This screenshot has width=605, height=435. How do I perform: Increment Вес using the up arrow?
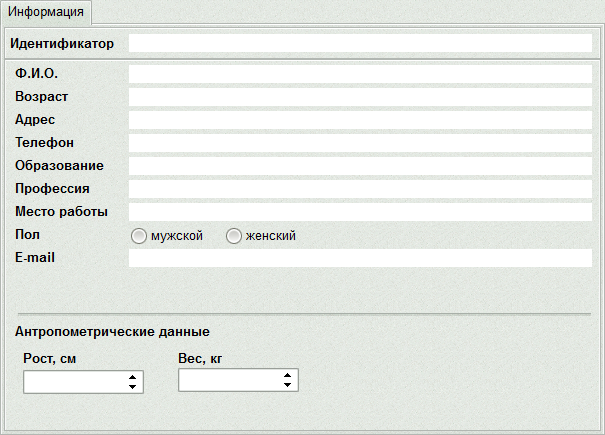pos(287,375)
